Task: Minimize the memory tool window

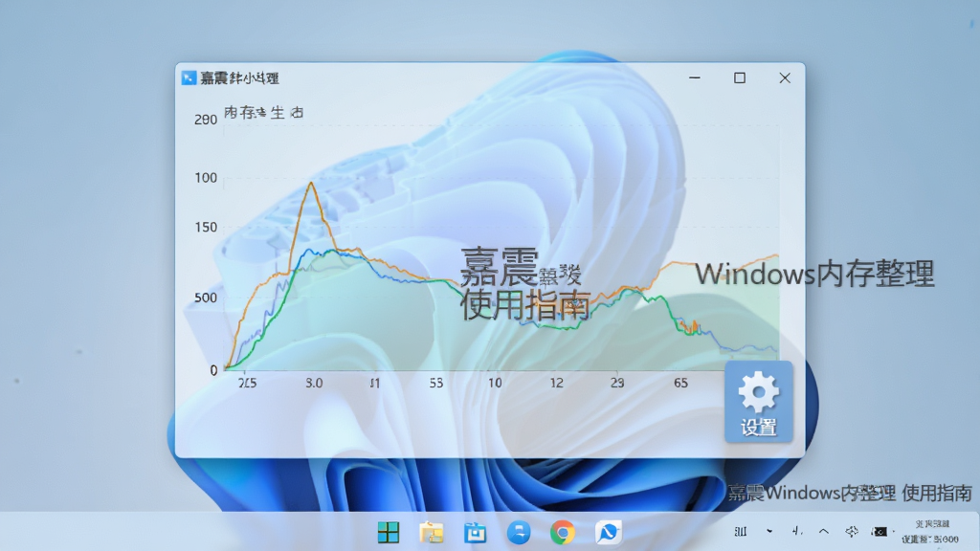Action: tap(695, 78)
